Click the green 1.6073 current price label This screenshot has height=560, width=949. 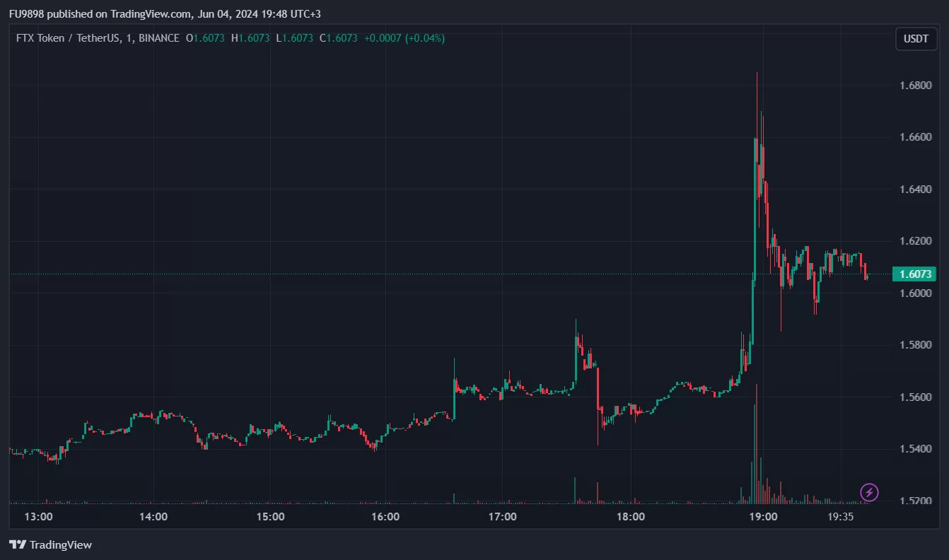915,274
